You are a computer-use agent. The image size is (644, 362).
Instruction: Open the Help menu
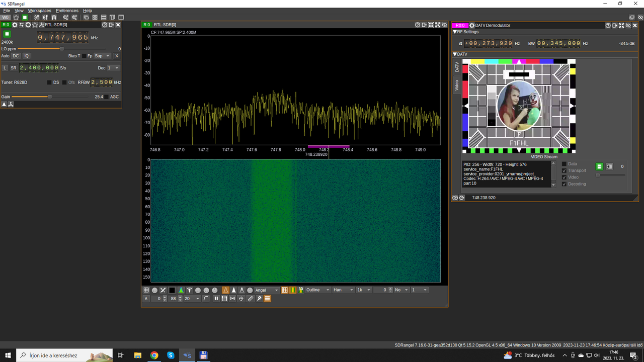88,11
